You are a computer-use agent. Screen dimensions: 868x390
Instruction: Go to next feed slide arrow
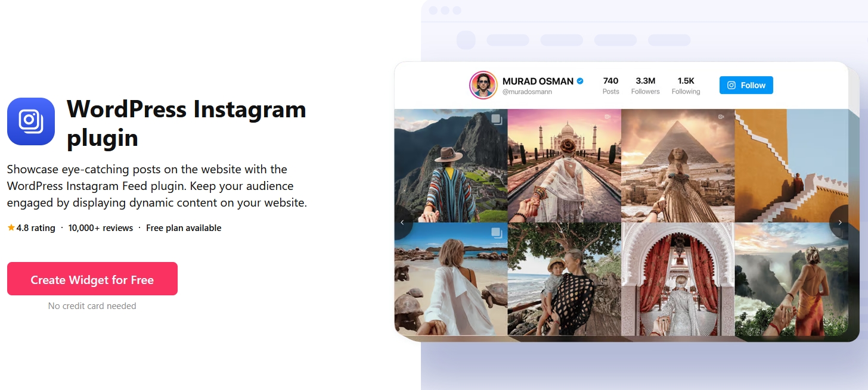point(840,222)
